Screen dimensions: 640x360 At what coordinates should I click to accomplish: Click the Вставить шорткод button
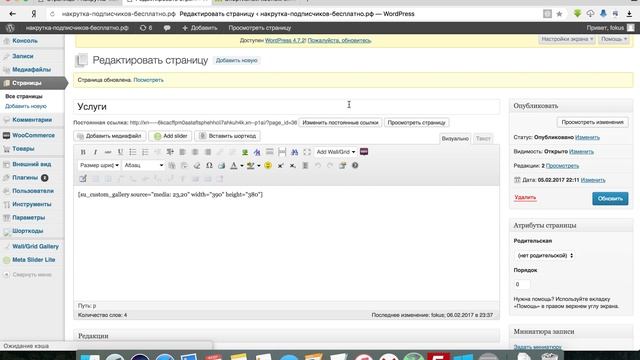tap(227, 136)
